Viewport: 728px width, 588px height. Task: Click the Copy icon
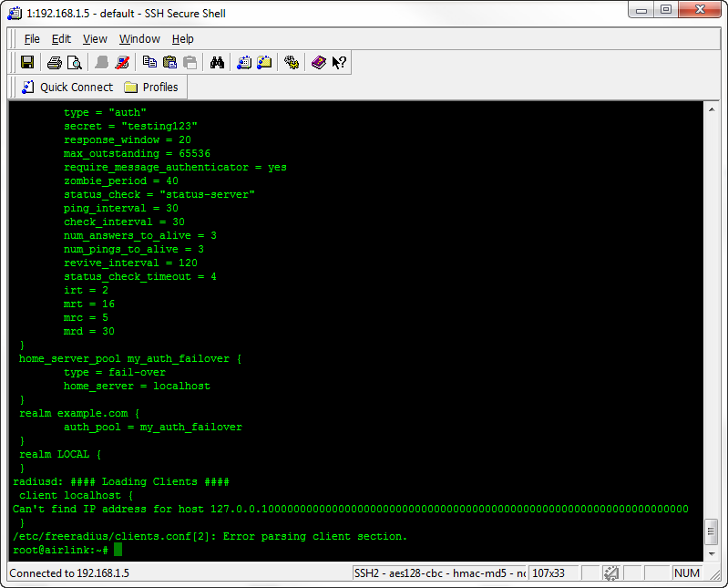click(149, 62)
